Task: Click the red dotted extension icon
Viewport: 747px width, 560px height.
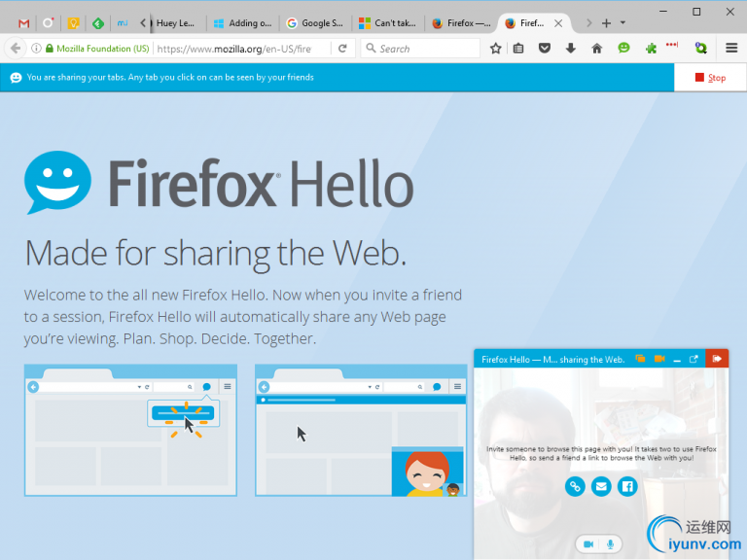Action: coord(672,46)
